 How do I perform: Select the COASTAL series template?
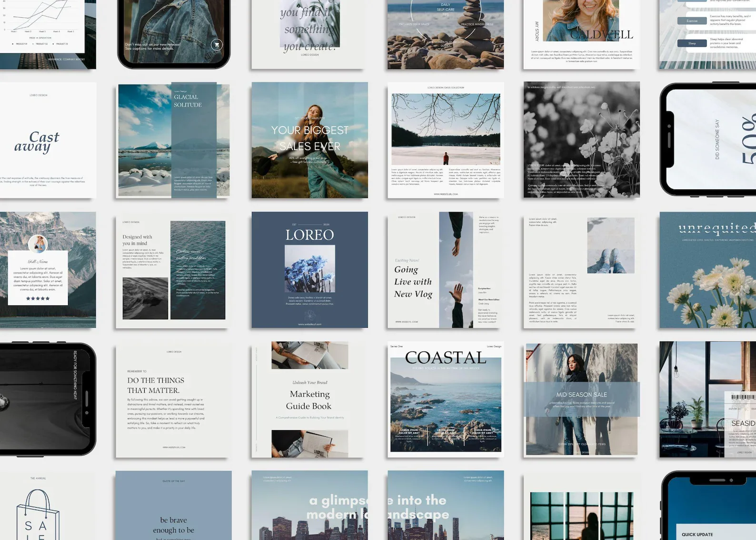pyautogui.click(x=446, y=400)
